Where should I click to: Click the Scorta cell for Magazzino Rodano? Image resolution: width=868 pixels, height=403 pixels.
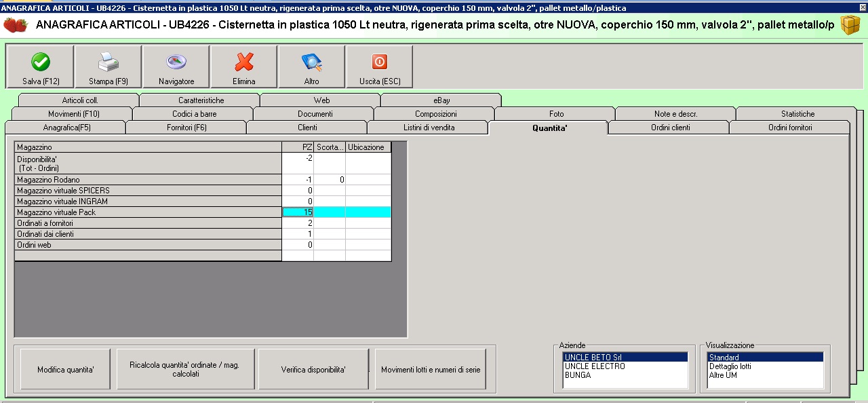pyautogui.click(x=330, y=180)
